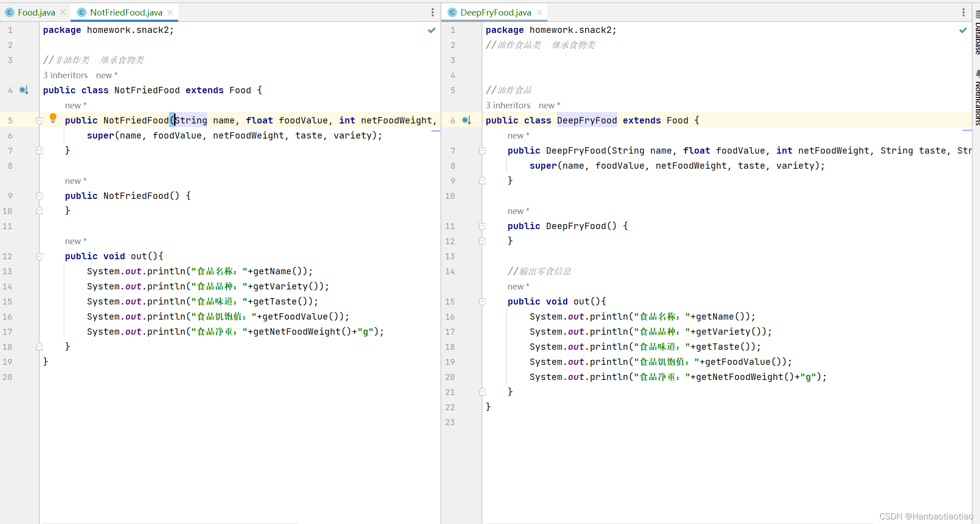Switch to the Food.java tab

tap(36, 12)
